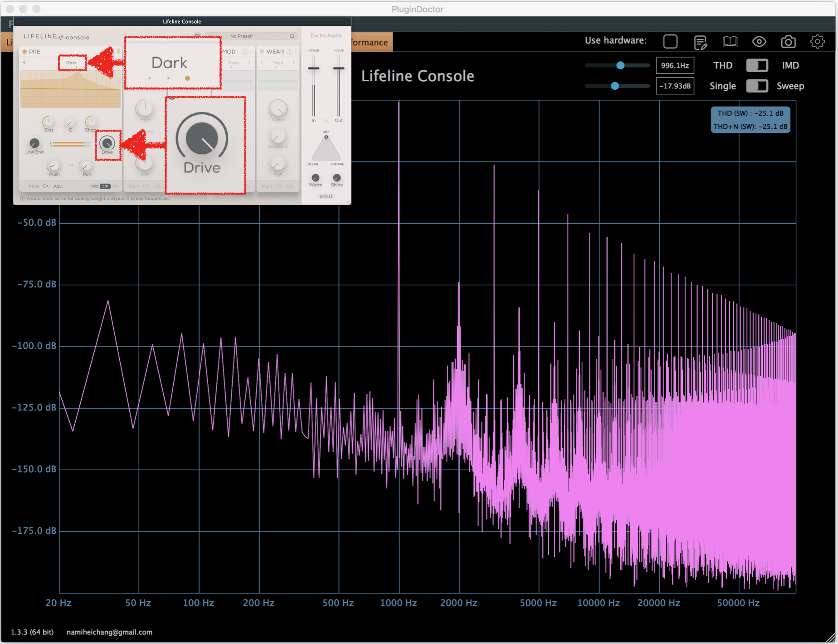Click the THD (SW) readout box

click(750, 120)
